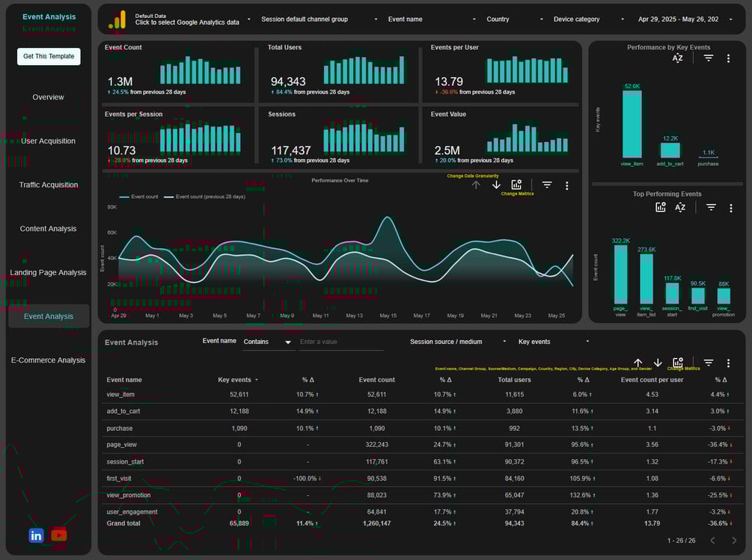Open the LinkedIn icon link
The height and width of the screenshot is (560, 752).
tap(36, 535)
